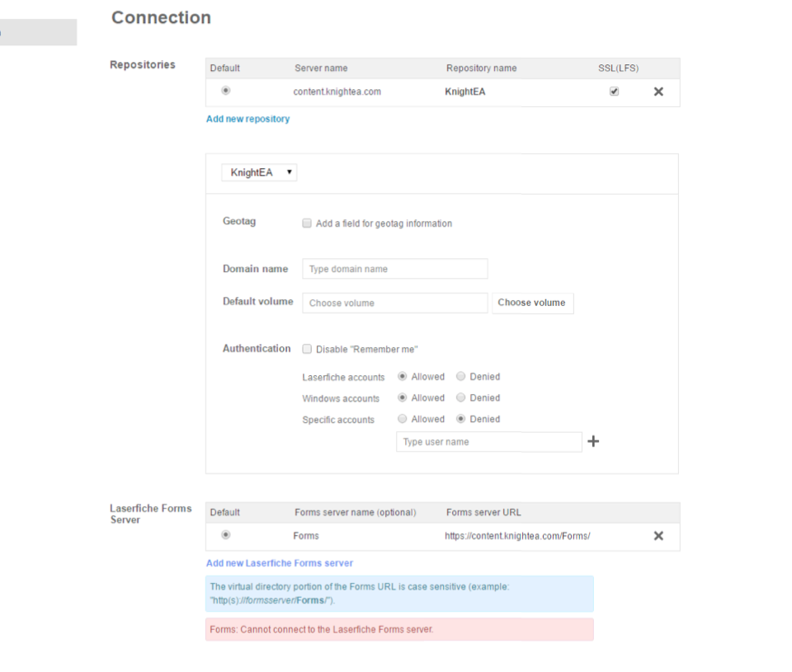Click Add new Laserfiche Forms server link
792x672 pixels.
[x=279, y=563]
